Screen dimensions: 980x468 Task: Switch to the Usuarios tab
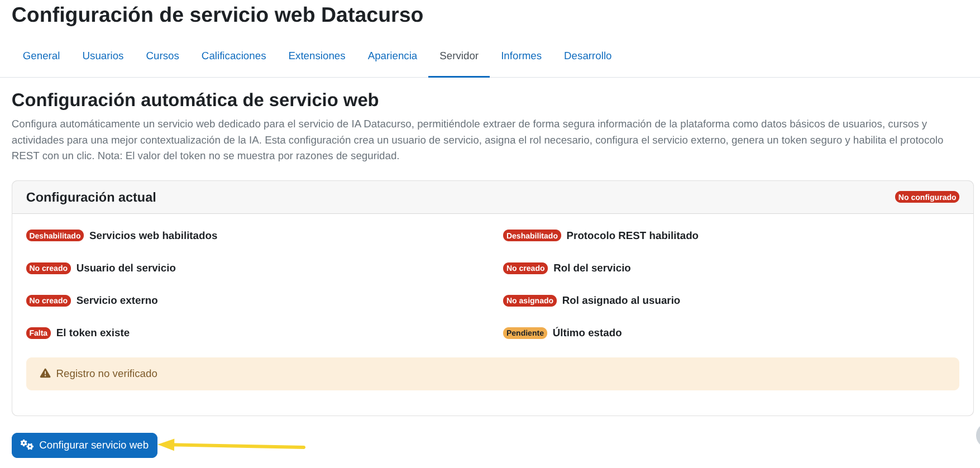coord(103,56)
